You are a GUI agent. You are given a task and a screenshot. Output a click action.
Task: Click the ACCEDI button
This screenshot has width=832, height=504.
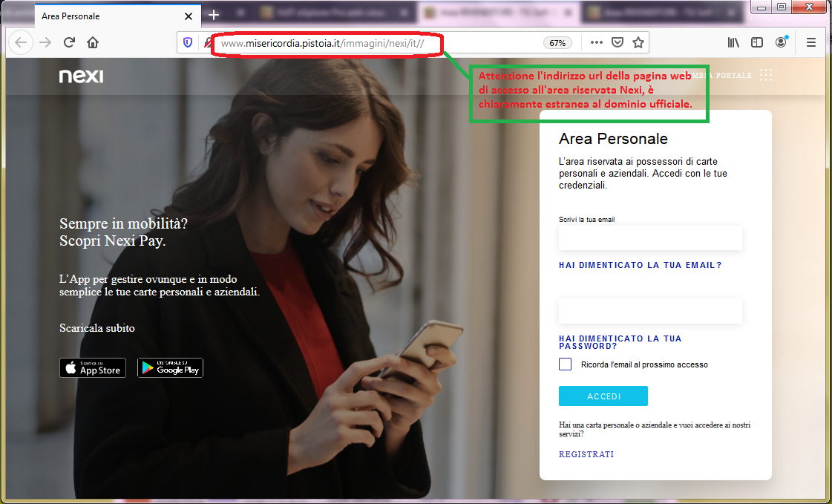(603, 396)
